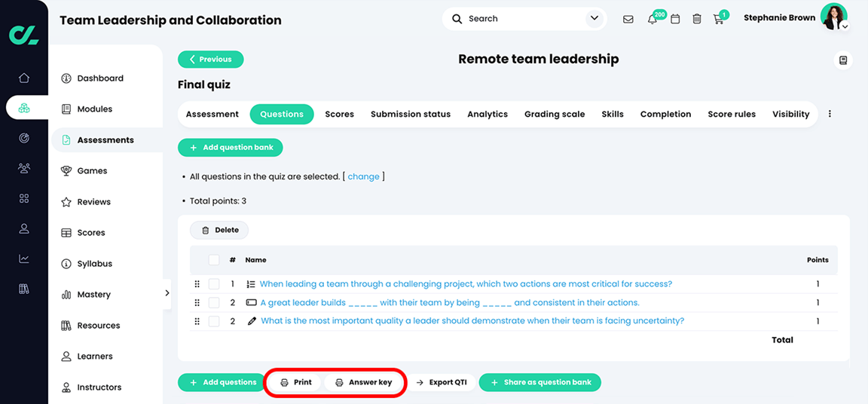
Task: Open notifications bell with 200 badge
Action: (x=653, y=20)
